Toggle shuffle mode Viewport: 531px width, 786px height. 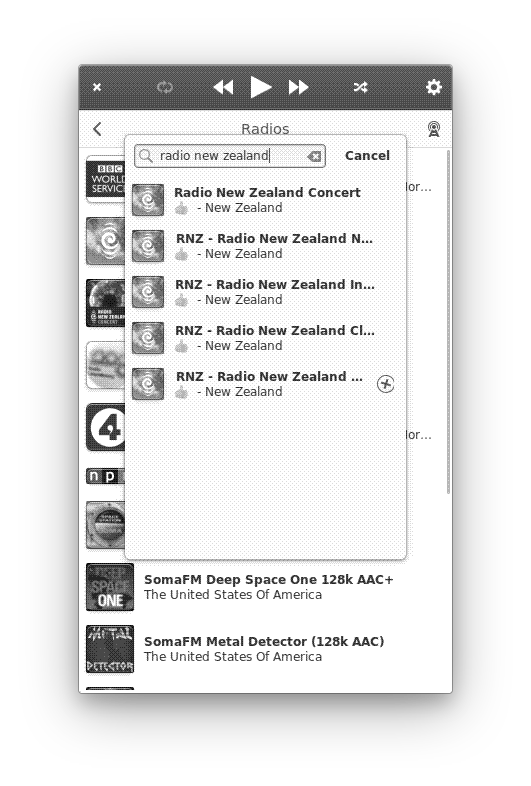click(x=361, y=87)
